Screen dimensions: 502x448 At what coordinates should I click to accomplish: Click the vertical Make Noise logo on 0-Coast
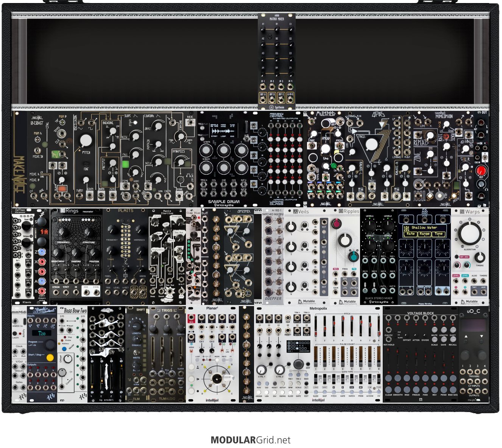click(20, 174)
